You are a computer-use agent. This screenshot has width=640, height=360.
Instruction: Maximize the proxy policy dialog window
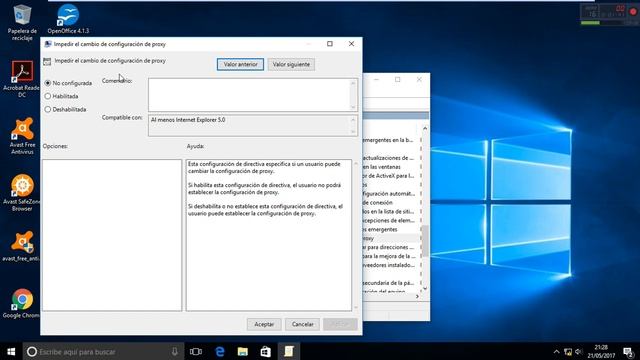[330, 44]
